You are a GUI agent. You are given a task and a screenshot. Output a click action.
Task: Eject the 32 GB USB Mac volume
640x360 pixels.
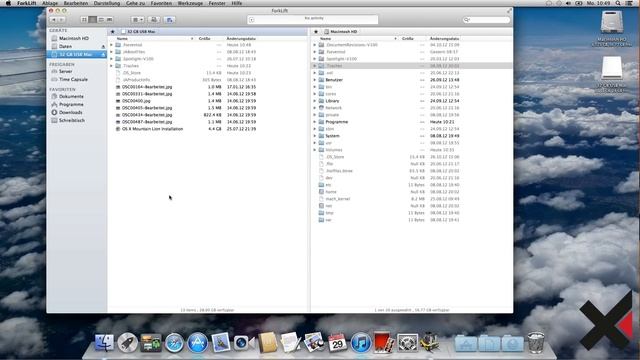point(103,54)
